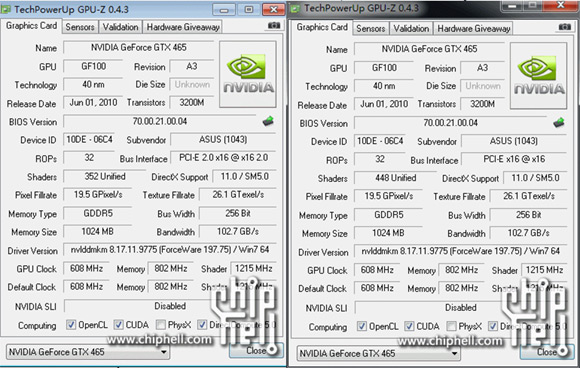The width and height of the screenshot is (580, 368).
Task: Toggle DirectCompute checkbox in left window
Action: 202,325
